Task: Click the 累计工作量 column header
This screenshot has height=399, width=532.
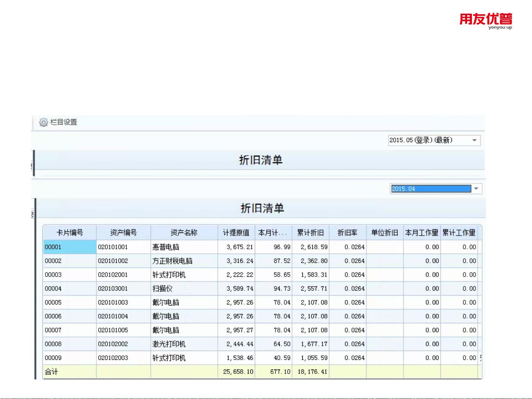Action: [x=459, y=233]
